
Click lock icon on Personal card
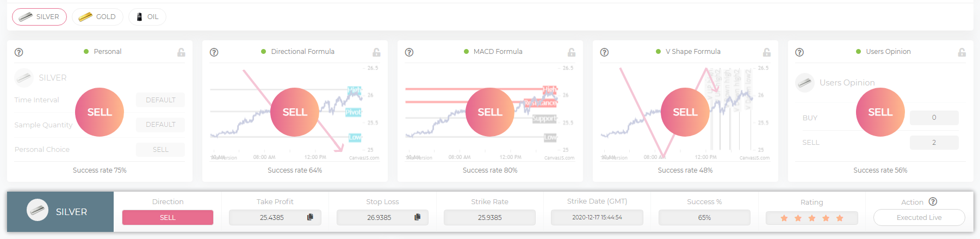[181, 52]
